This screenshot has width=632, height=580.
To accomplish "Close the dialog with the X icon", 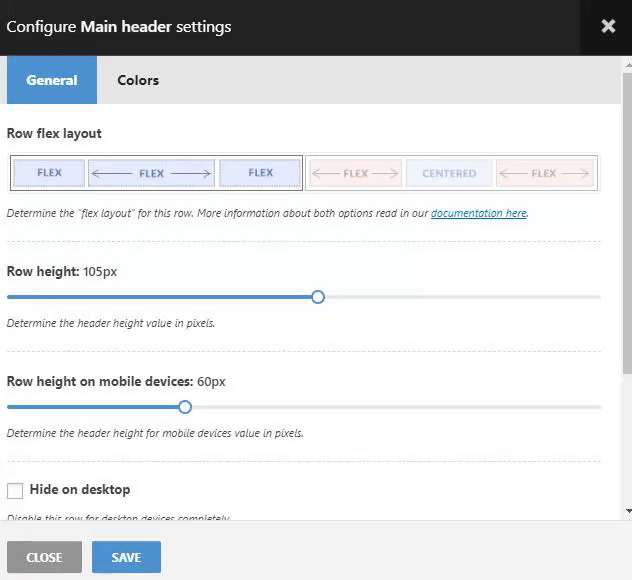I will 608,26.
